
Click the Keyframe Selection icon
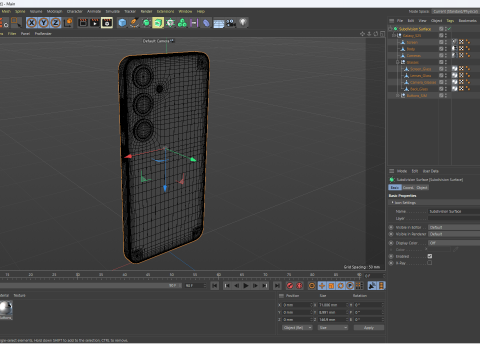click(312, 286)
